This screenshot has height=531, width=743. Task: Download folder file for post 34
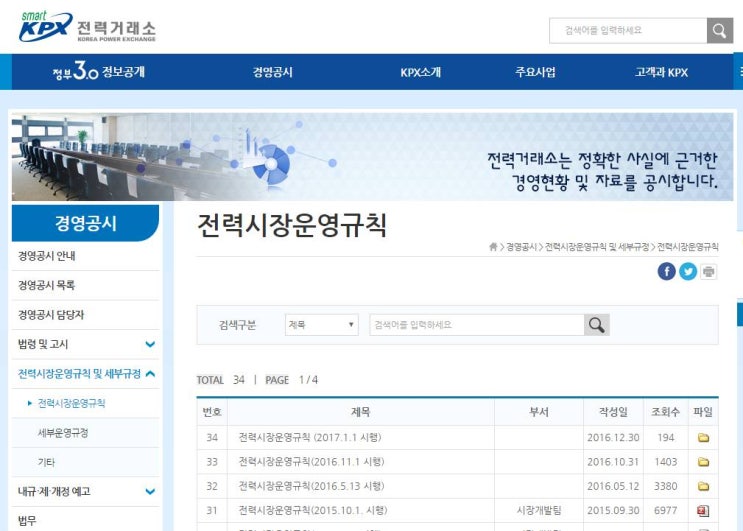[703, 438]
